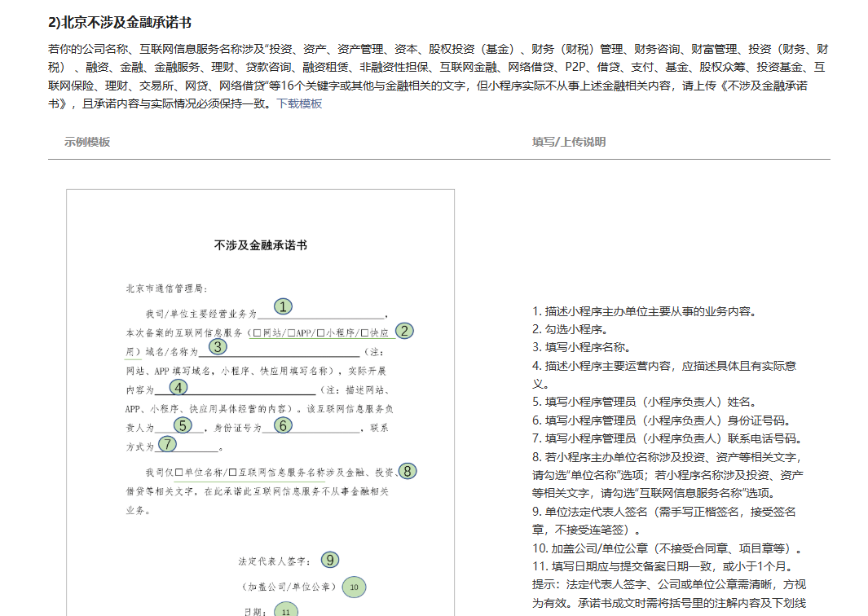Select instruction 7 about 联系电话号码

[667, 438]
